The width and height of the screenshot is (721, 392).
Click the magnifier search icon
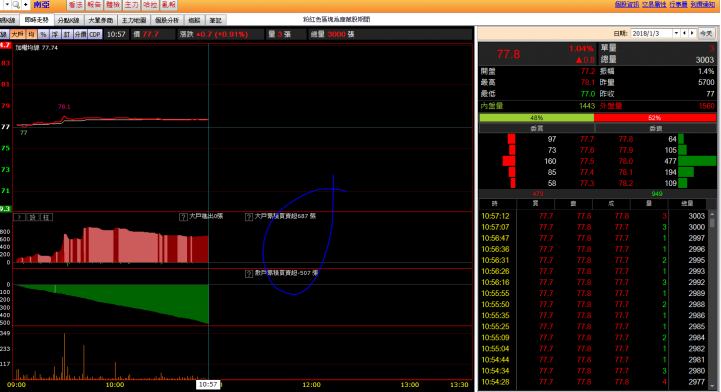(16, 5)
